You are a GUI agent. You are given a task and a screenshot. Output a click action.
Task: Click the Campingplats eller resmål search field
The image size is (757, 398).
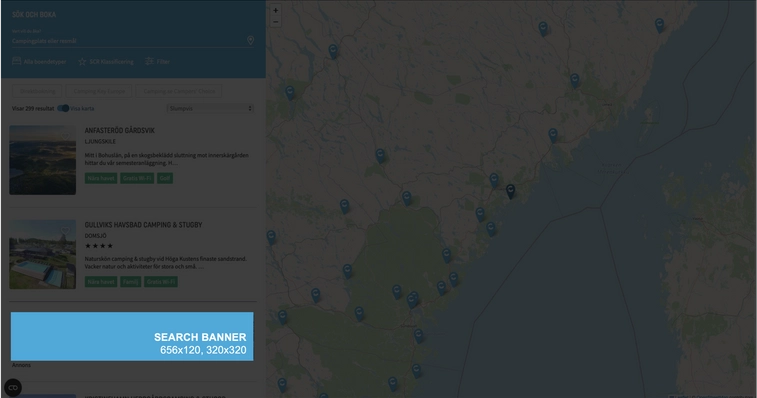coord(128,41)
